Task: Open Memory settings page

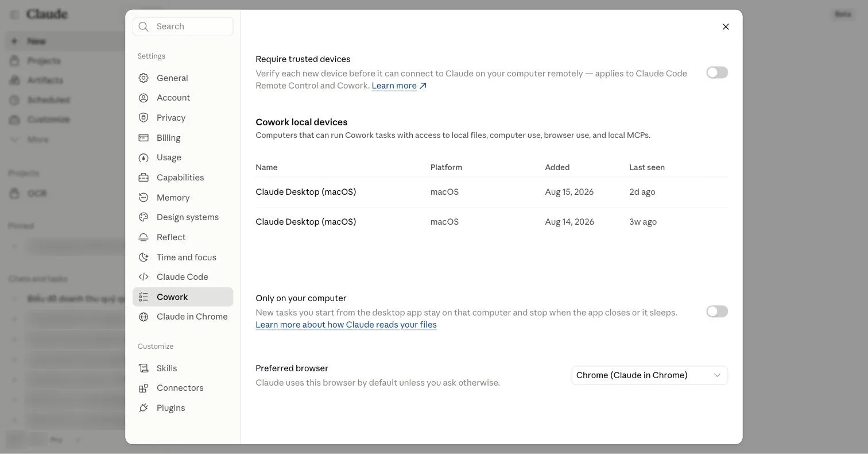Action: (x=183, y=198)
